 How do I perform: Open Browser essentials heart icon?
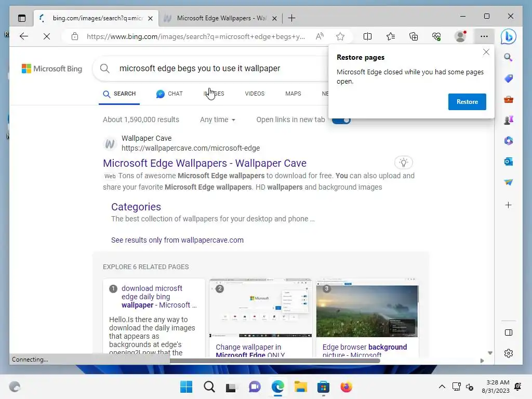(436, 36)
